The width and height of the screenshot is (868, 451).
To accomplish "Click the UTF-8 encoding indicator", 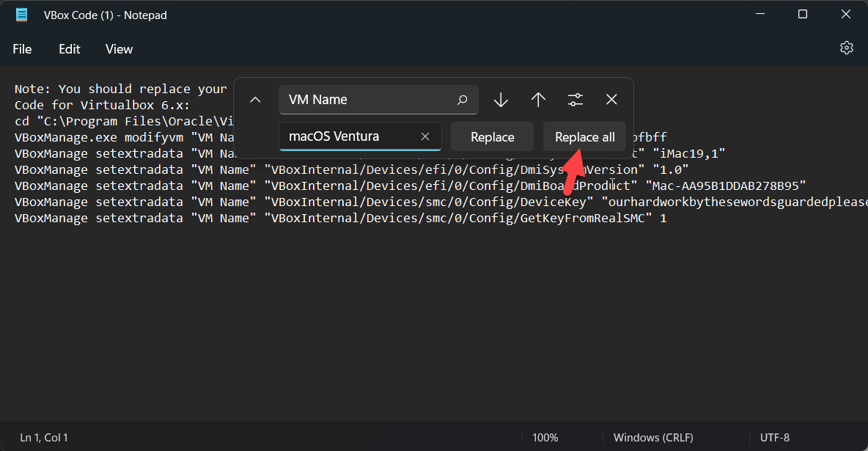I will (x=775, y=438).
